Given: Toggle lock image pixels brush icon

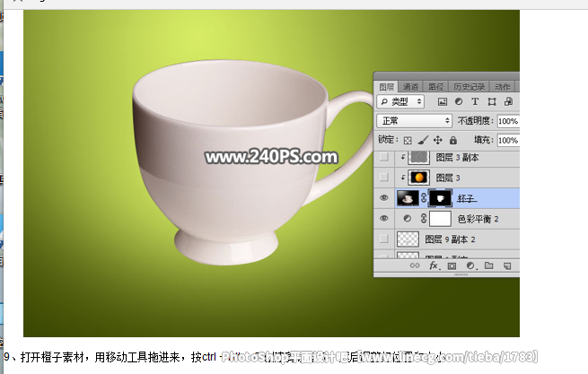Looking at the screenshot, I should (423, 141).
